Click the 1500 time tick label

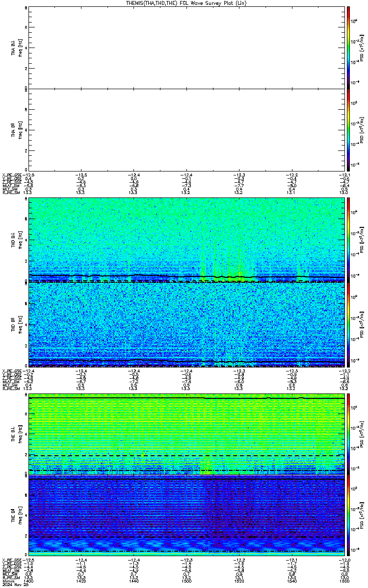point(186,581)
